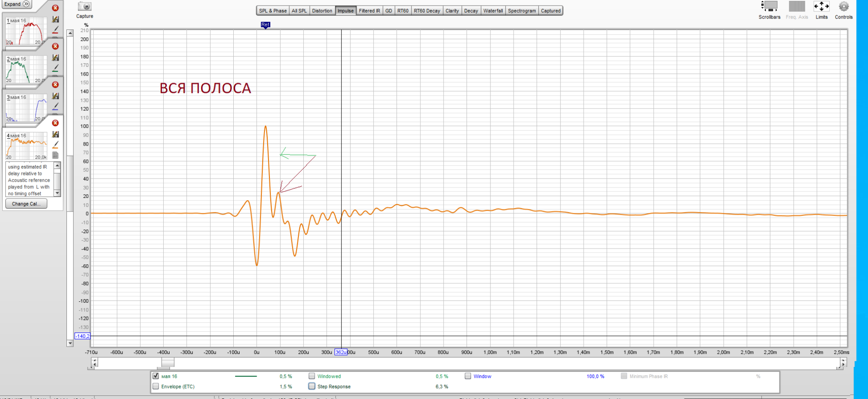Viewport: 868px width, 399px height.
Task: Click the Capture camera icon
Action: 85,7
